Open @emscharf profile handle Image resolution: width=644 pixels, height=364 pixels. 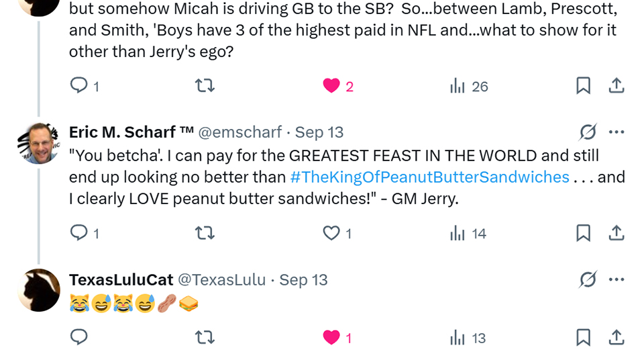[238, 132]
